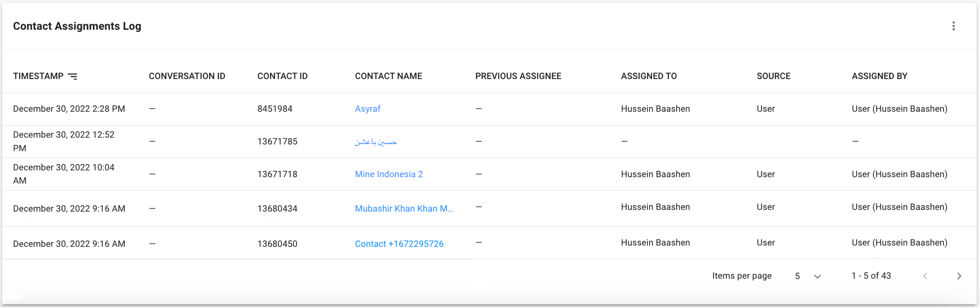The width and height of the screenshot is (980, 308).
Task: Sort by the TIMESTAMP column header
Action: click(x=38, y=76)
